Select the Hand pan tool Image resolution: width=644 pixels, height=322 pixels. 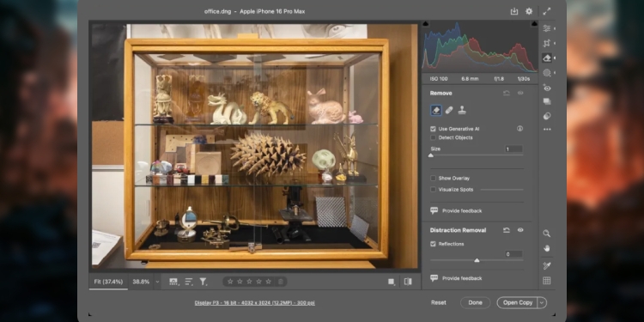[x=547, y=248]
